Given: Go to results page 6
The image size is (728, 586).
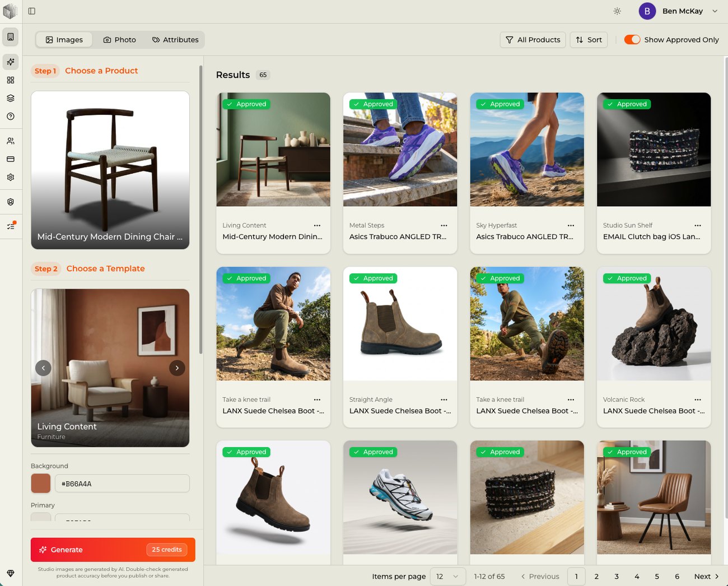Looking at the screenshot, I should (x=677, y=576).
